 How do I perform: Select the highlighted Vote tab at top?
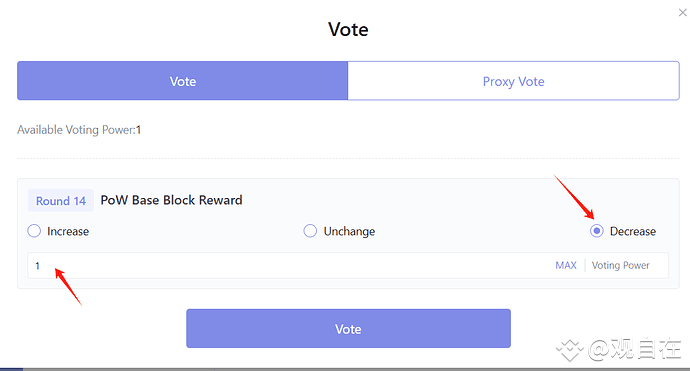tap(183, 81)
